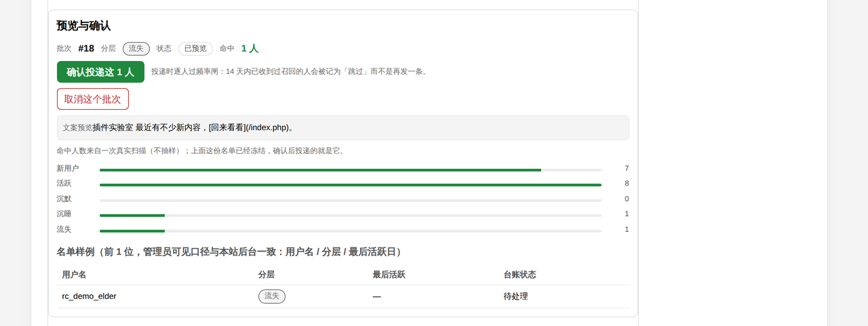
Task: Click the 流失 progress bar in segment chart
Action: tap(351, 230)
